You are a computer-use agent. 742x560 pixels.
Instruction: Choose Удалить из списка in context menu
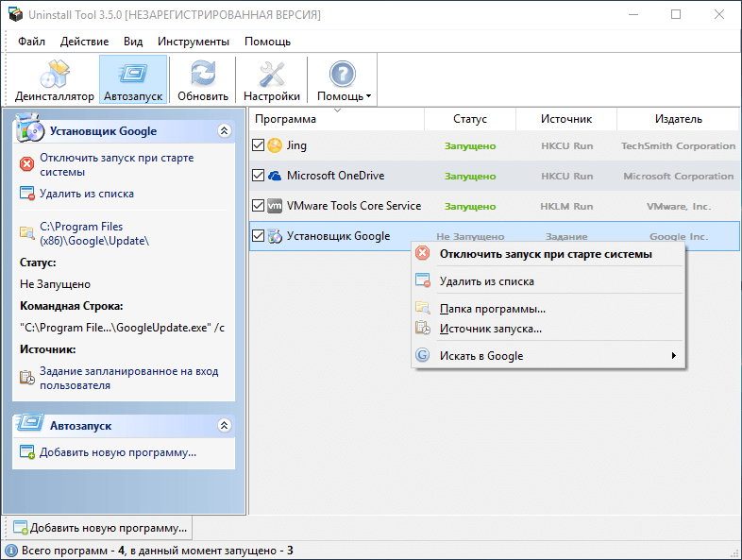point(486,281)
